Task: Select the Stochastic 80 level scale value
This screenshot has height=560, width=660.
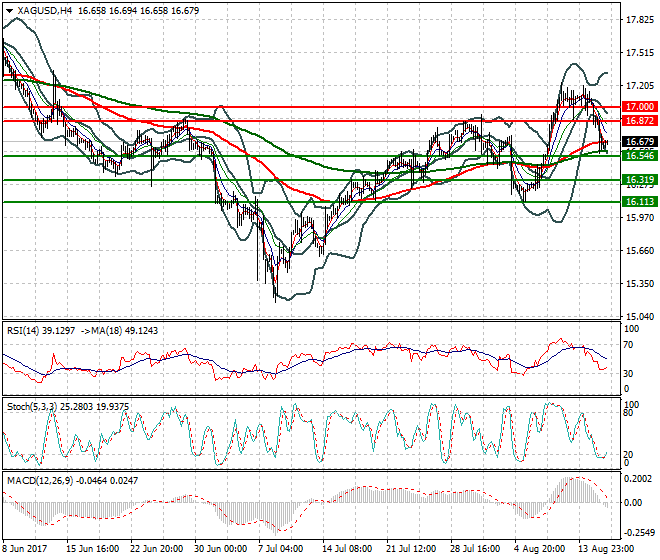Action: pyautogui.click(x=628, y=413)
